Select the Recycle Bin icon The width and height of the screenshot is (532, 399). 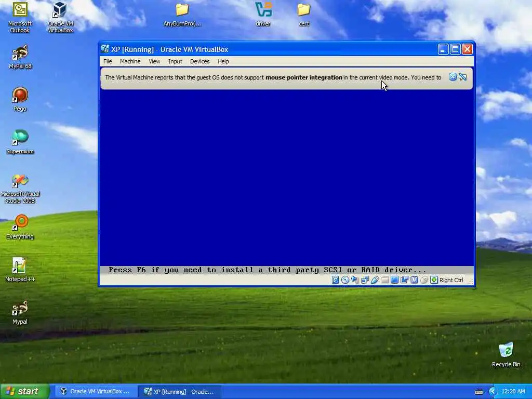[506, 355]
